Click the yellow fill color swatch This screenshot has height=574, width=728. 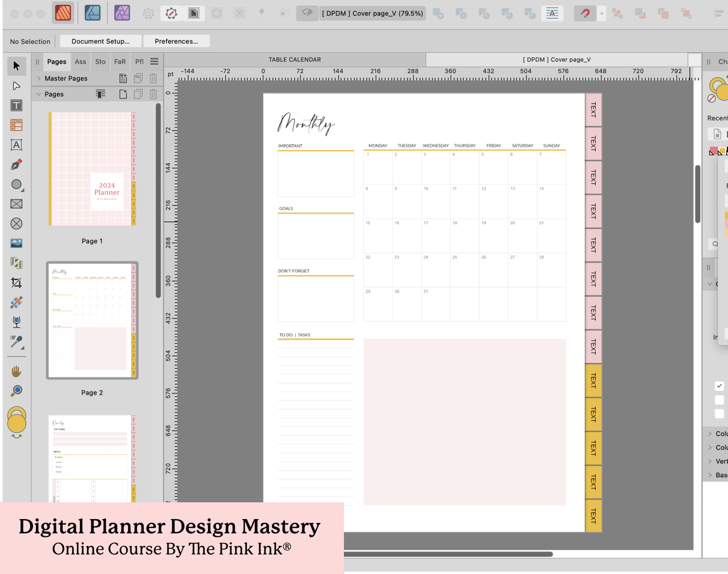click(722, 151)
